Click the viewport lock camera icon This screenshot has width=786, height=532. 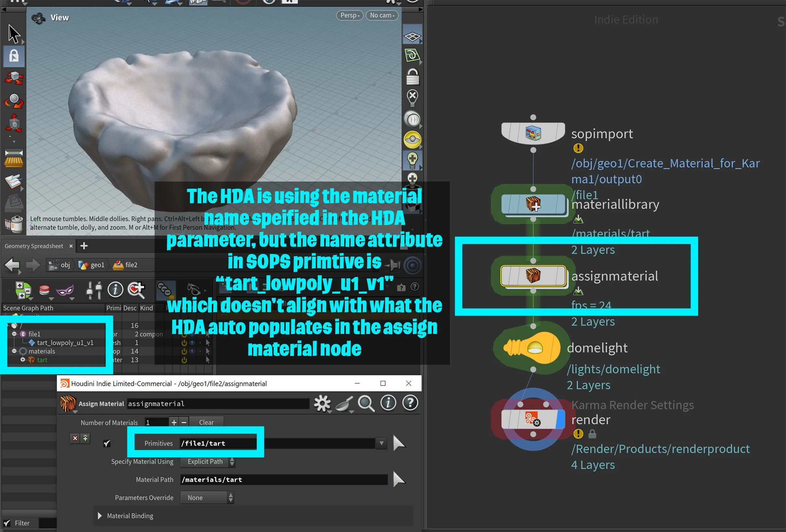[412, 77]
